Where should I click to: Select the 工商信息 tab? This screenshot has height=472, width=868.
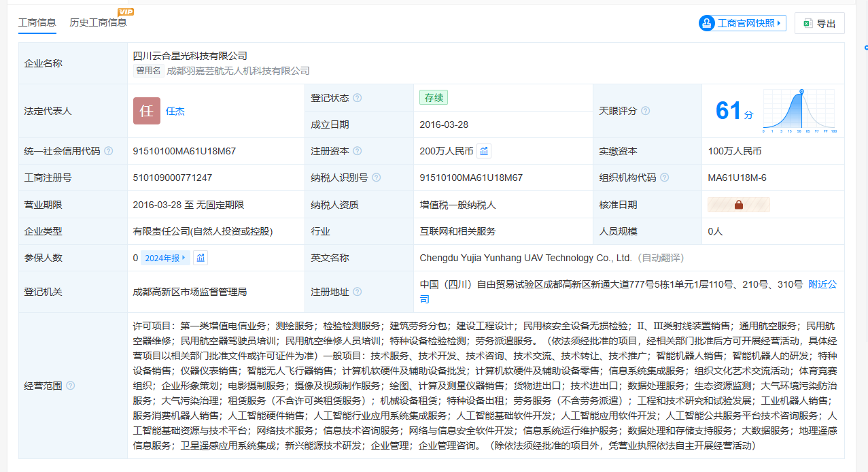(37, 22)
